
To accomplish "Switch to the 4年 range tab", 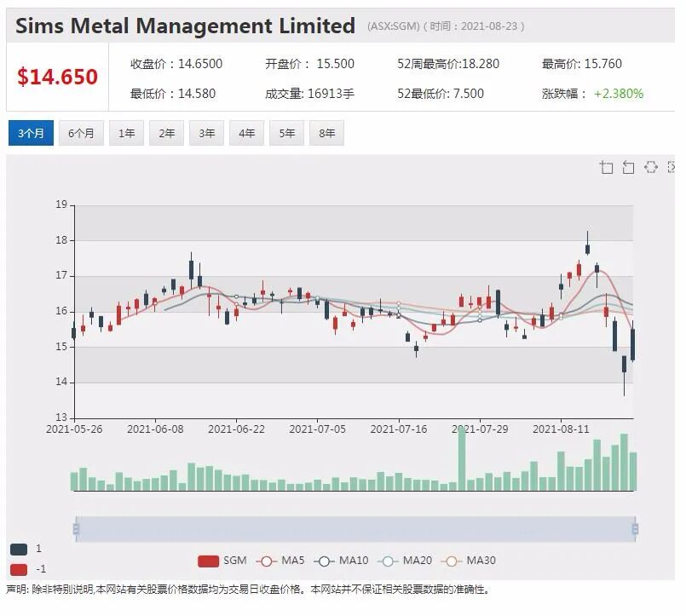I will [247, 133].
